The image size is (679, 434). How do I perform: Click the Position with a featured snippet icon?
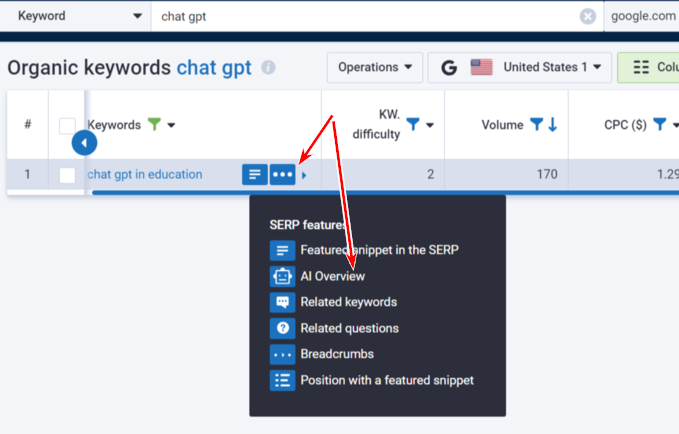tap(282, 380)
